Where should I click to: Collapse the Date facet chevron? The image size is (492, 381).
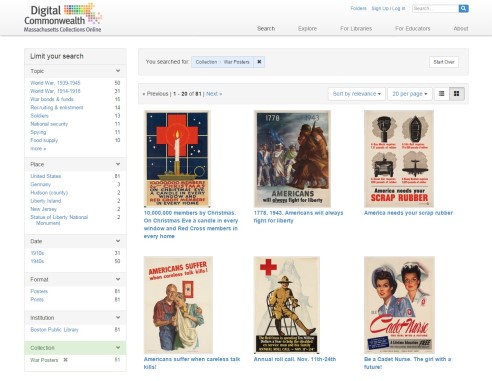[118, 241]
